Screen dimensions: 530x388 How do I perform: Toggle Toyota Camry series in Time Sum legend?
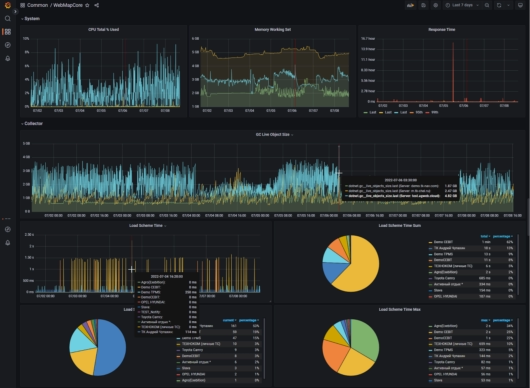coord(444,278)
